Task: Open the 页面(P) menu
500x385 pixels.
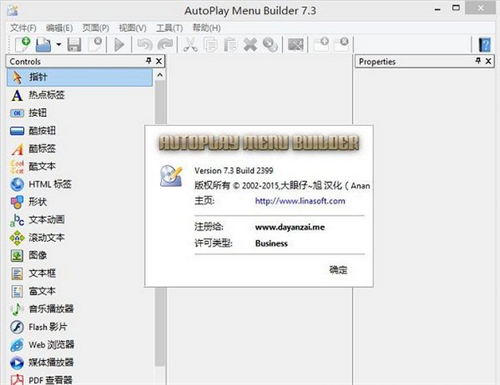Action: pos(96,28)
